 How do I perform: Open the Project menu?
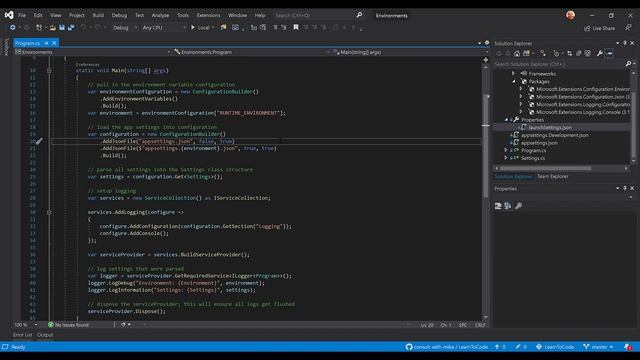77,15
